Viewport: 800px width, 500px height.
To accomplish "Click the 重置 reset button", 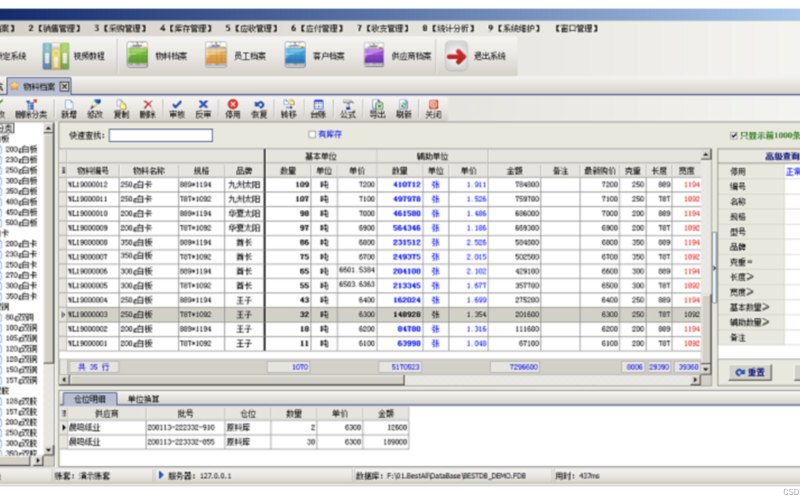I will [x=751, y=372].
